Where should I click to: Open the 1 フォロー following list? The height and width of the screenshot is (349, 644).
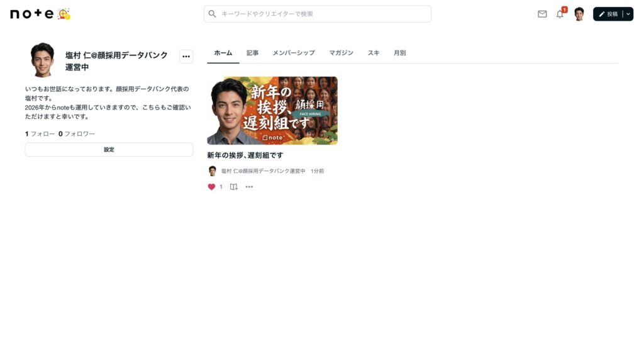(40, 134)
